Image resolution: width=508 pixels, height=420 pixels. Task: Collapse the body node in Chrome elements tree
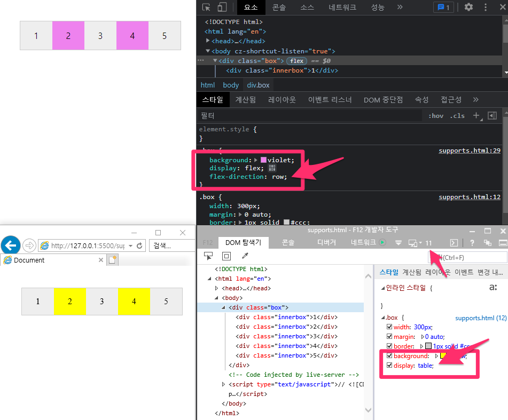208,51
